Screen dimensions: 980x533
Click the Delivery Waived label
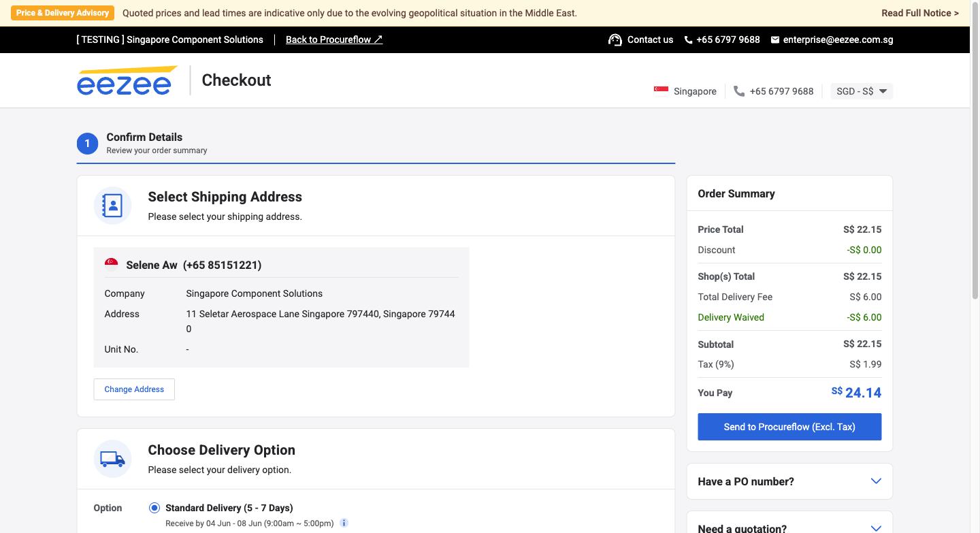coord(731,317)
